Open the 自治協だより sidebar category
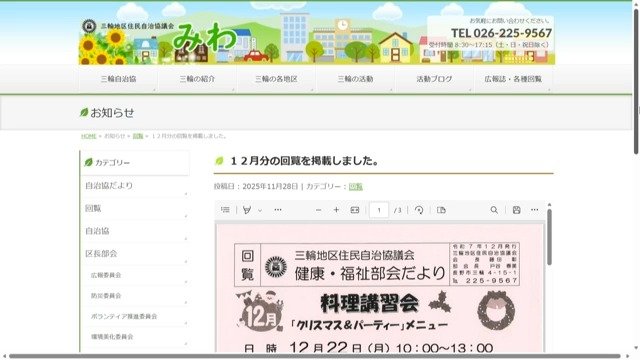This screenshot has width=640, height=360. point(135,186)
